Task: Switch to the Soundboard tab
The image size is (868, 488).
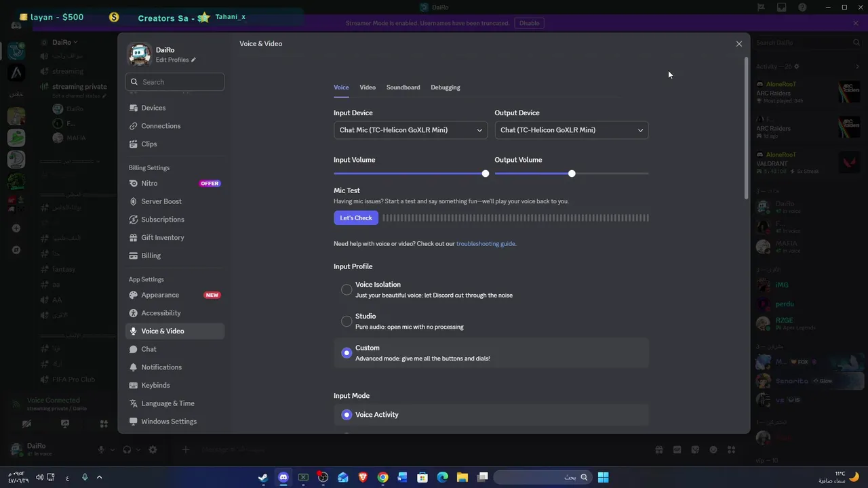Action: click(x=403, y=87)
